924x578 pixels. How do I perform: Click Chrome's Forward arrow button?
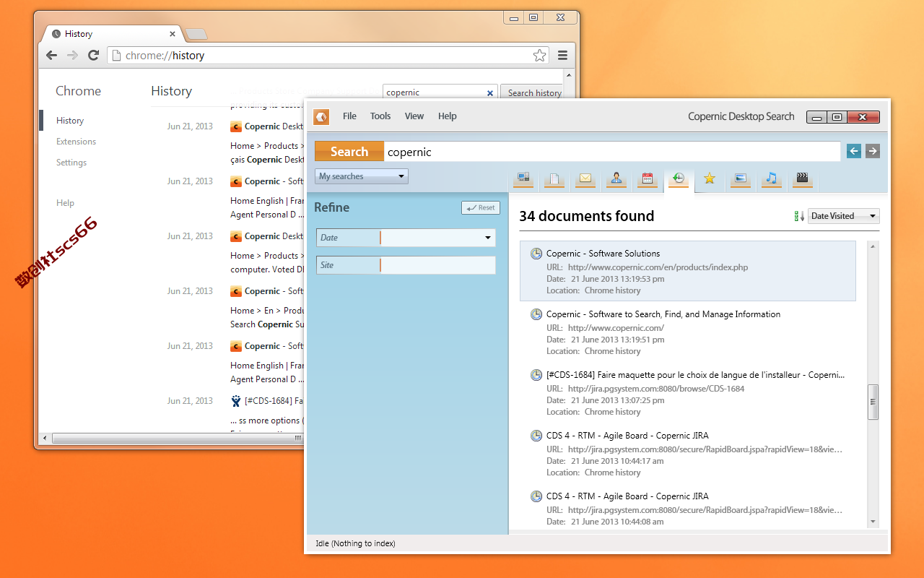coord(72,56)
